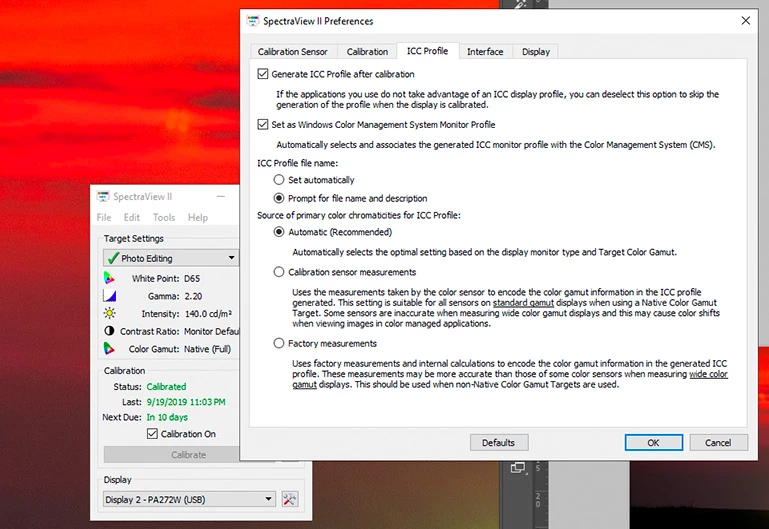The width and height of the screenshot is (769, 529).
Task: Click the Native (Full) color gamut value
Action: (x=207, y=349)
